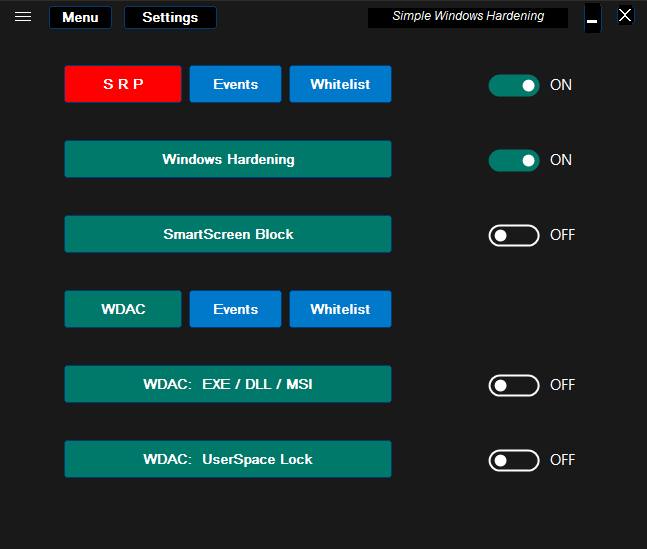This screenshot has width=647, height=549.
Task: Close the Simple Windows Hardening window
Action: pos(625,16)
